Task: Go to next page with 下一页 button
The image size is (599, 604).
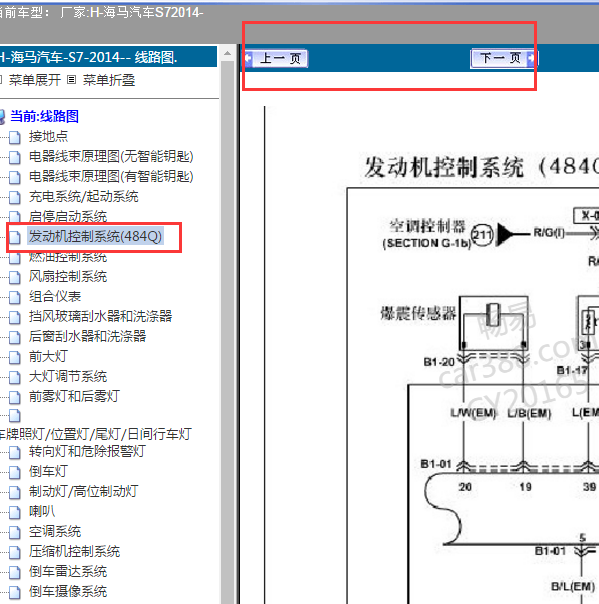Action: [x=503, y=59]
